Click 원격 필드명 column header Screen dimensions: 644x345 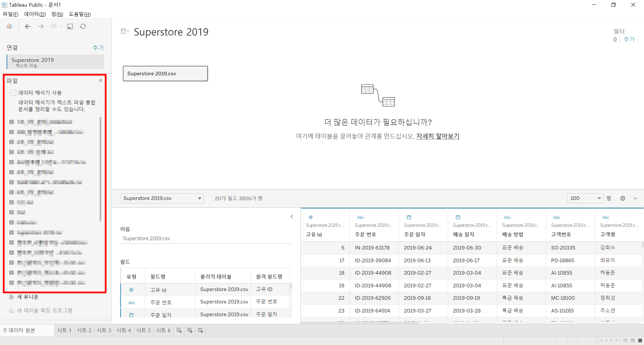[270, 277]
